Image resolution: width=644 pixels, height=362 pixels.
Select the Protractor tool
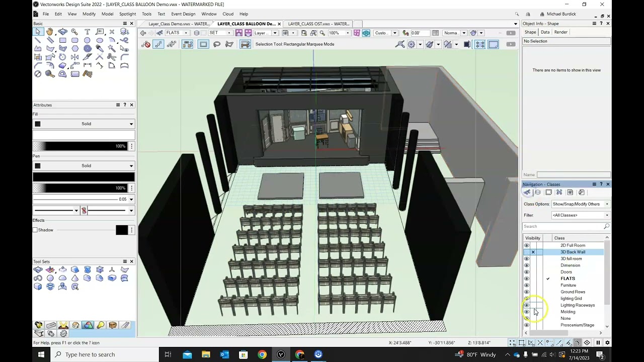click(62, 73)
